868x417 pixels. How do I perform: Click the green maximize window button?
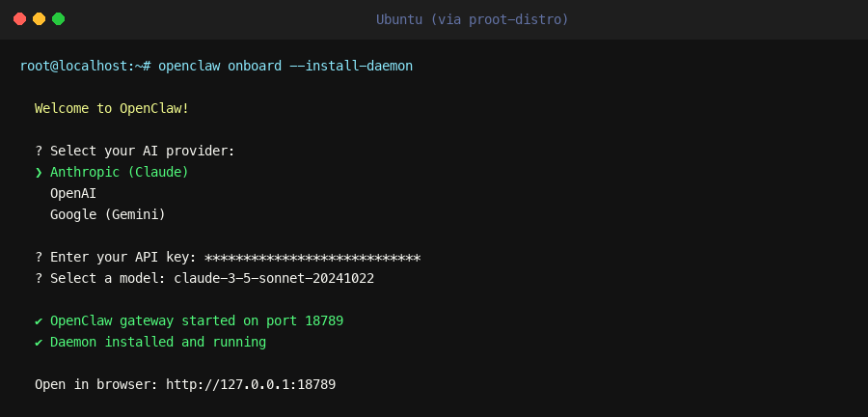pos(58,19)
